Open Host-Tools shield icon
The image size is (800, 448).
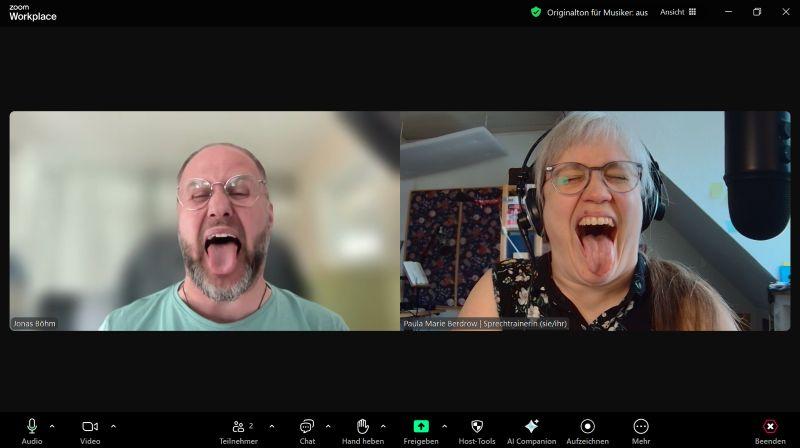point(477,431)
